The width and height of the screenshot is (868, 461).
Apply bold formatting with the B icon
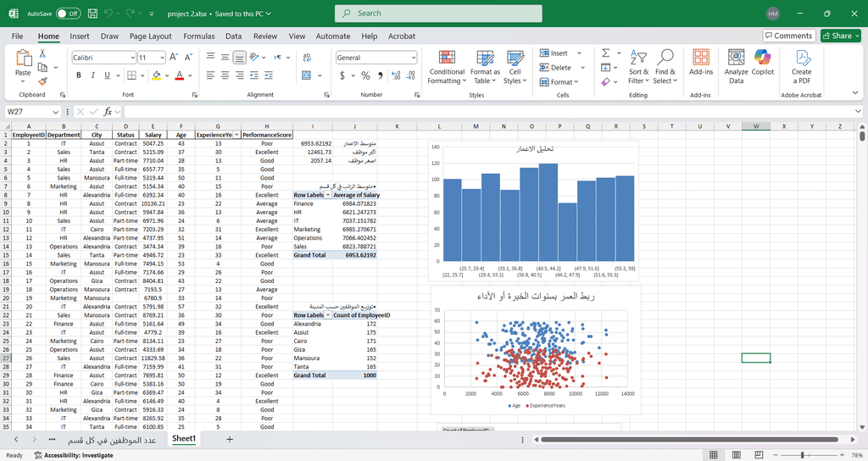[x=80, y=75]
